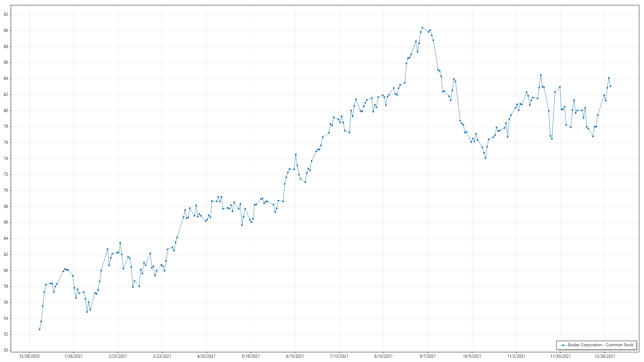Image resolution: width=644 pixels, height=362 pixels.
Task: Click the highest data point near 90.4
Action: click(422, 28)
